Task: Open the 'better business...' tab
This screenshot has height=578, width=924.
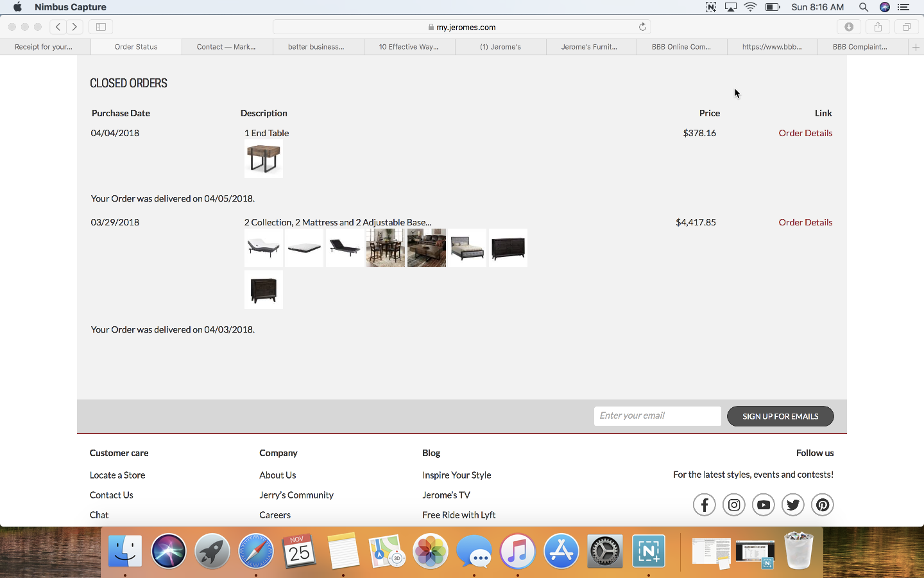Action: pos(318,47)
